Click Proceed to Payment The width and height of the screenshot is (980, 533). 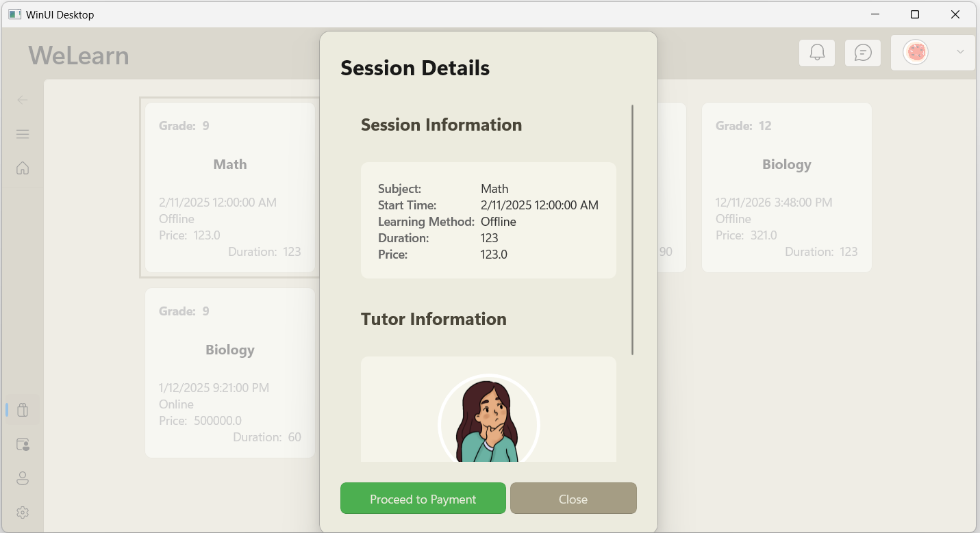423,498
